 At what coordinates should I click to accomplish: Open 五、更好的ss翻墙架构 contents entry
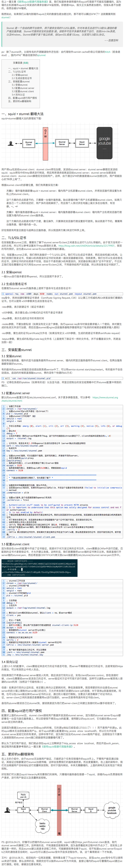coord(20,101)
